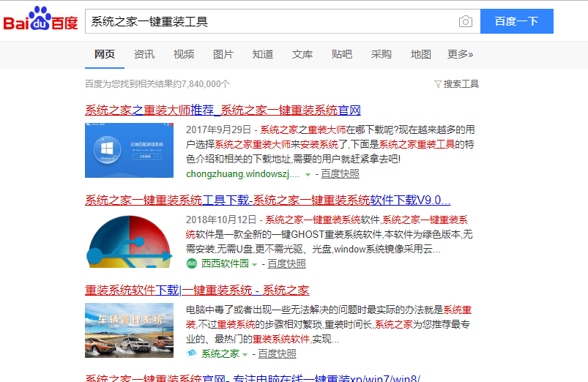The height and width of the screenshot is (382, 588).
Task: Click the green badge beside 西西软件园
Action: coord(192,263)
